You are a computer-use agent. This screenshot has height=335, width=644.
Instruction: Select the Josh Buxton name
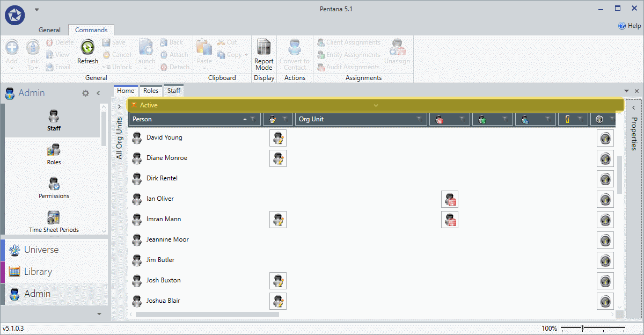163,280
